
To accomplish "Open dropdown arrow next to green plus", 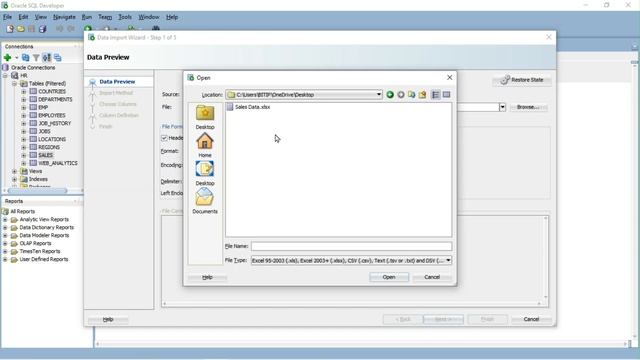I will click(17, 58).
